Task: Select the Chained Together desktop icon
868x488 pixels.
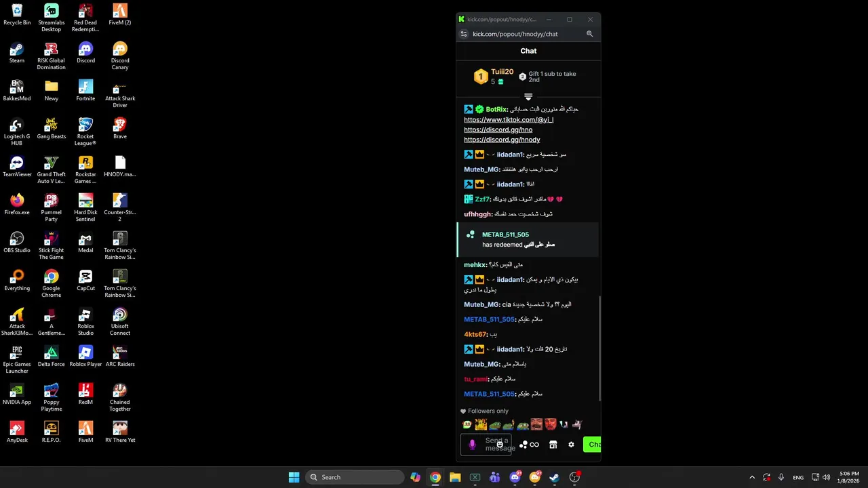Action: click(x=120, y=397)
